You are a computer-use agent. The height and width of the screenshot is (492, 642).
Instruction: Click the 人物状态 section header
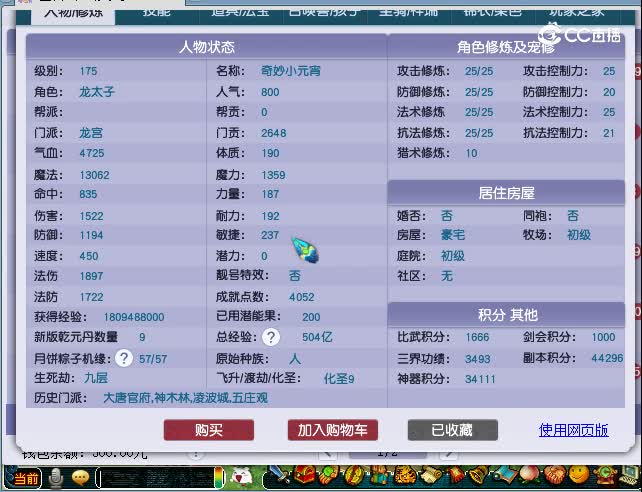(207, 47)
